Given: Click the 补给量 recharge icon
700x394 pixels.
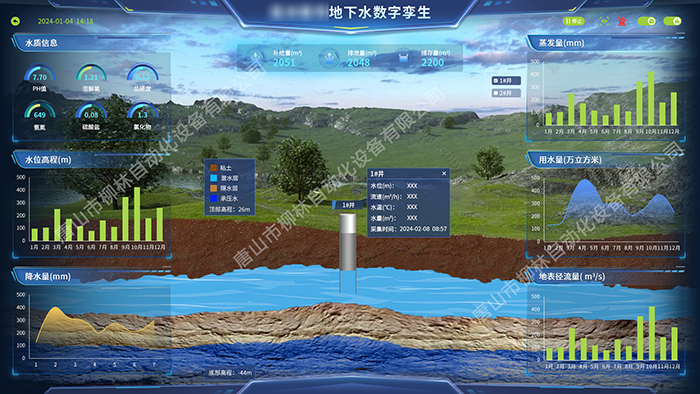Looking at the screenshot, I should [x=255, y=58].
